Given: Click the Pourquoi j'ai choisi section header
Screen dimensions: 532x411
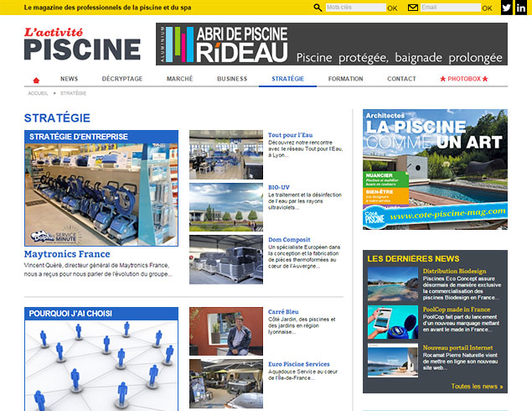Looking at the screenshot, I should (x=101, y=314).
